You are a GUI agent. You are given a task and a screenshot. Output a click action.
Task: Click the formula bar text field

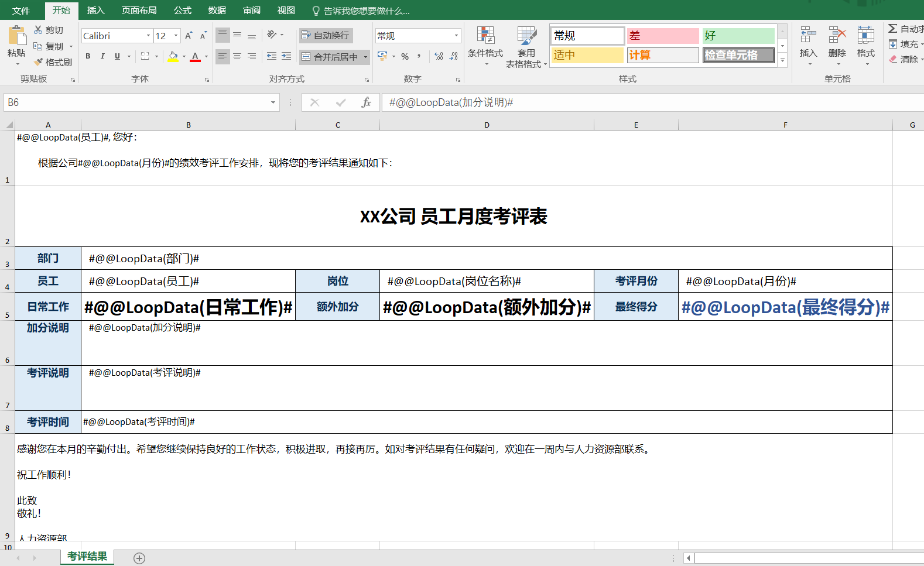pos(644,102)
